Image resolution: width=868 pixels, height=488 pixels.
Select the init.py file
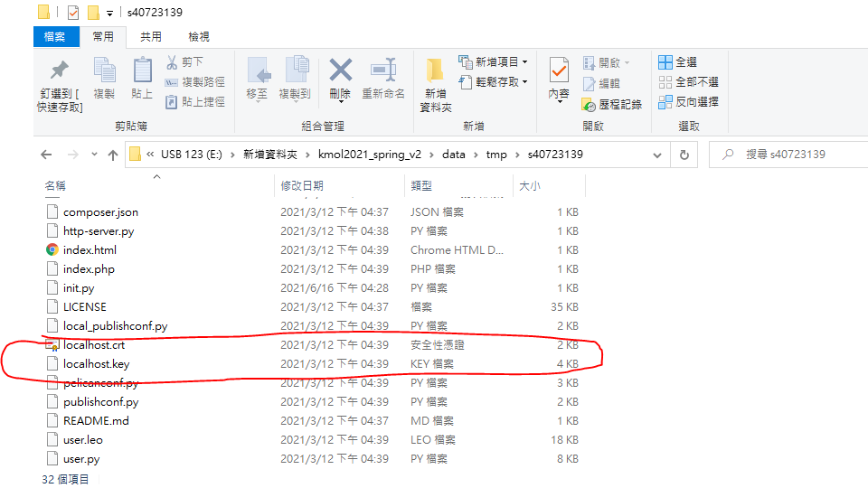coord(79,287)
